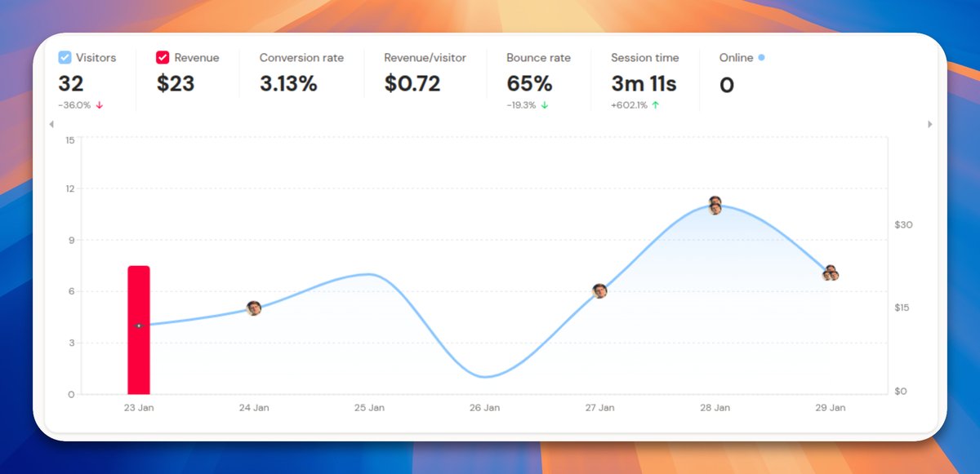This screenshot has height=474, width=980.
Task: Click the visitor avatar on 27 Jan
Action: point(599,291)
